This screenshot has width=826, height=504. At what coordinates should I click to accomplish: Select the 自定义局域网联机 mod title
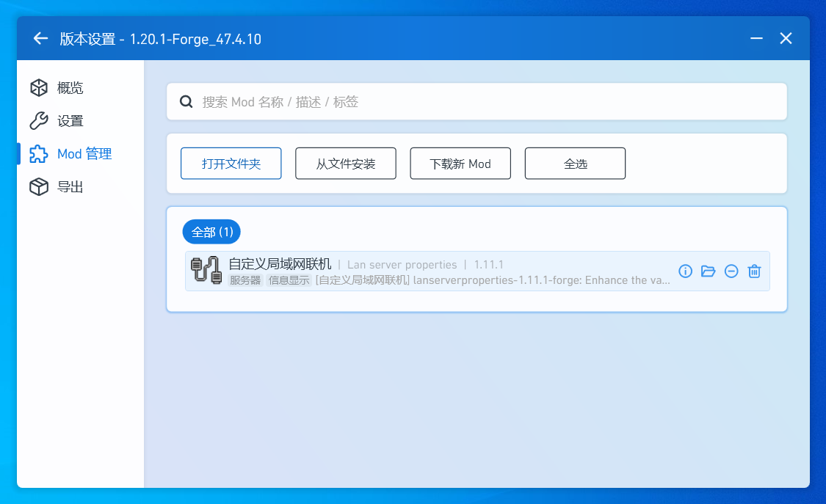[x=280, y=264]
